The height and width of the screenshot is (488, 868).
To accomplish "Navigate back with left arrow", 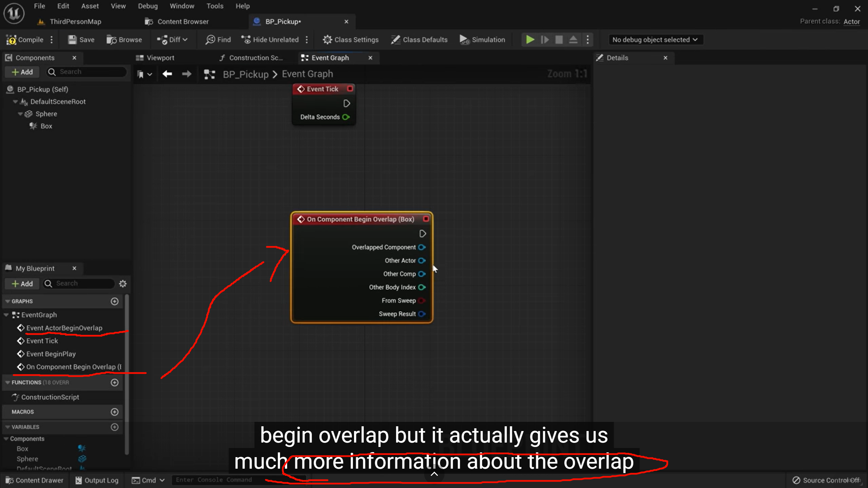I will (x=167, y=74).
